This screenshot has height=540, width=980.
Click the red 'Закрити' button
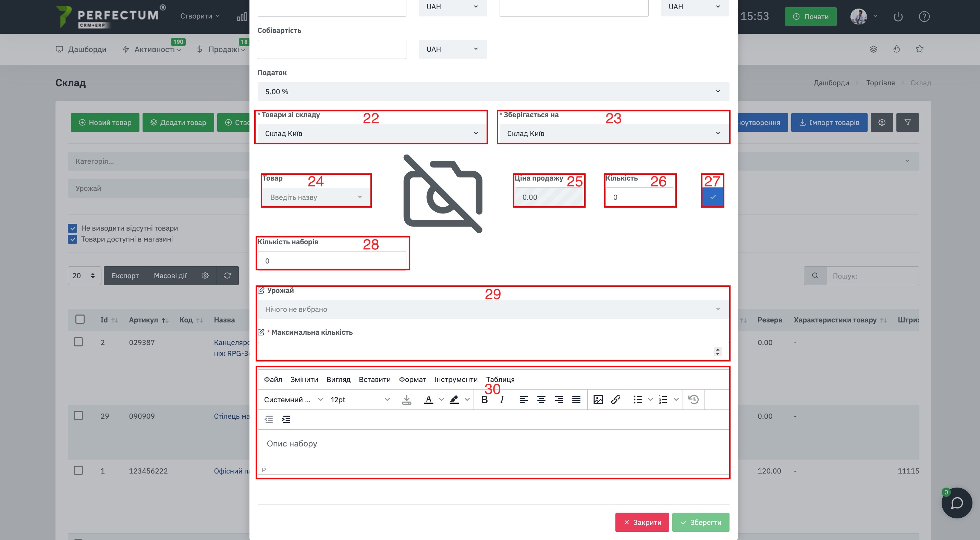coord(642,522)
